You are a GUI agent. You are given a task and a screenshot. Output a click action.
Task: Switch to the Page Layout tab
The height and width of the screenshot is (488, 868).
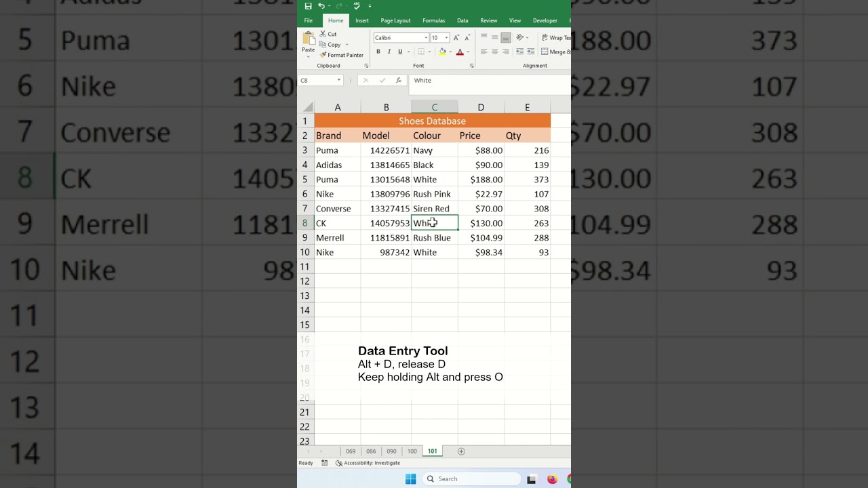point(395,21)
